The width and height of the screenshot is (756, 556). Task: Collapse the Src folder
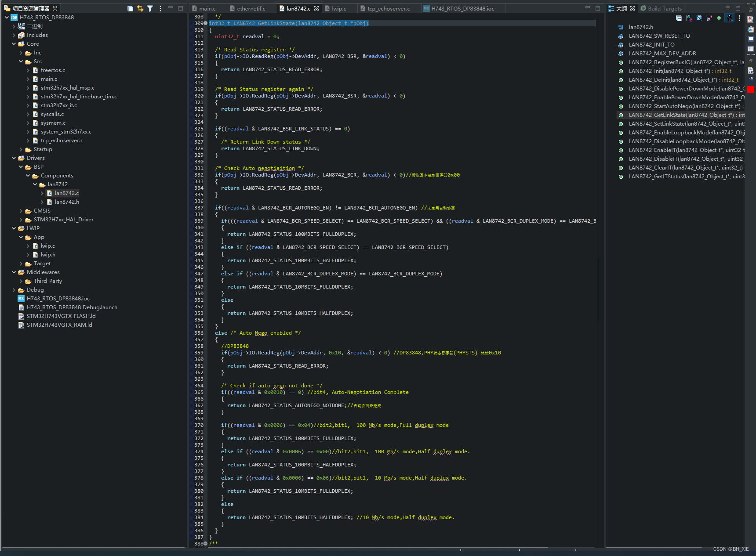click(x=21, y=61)
